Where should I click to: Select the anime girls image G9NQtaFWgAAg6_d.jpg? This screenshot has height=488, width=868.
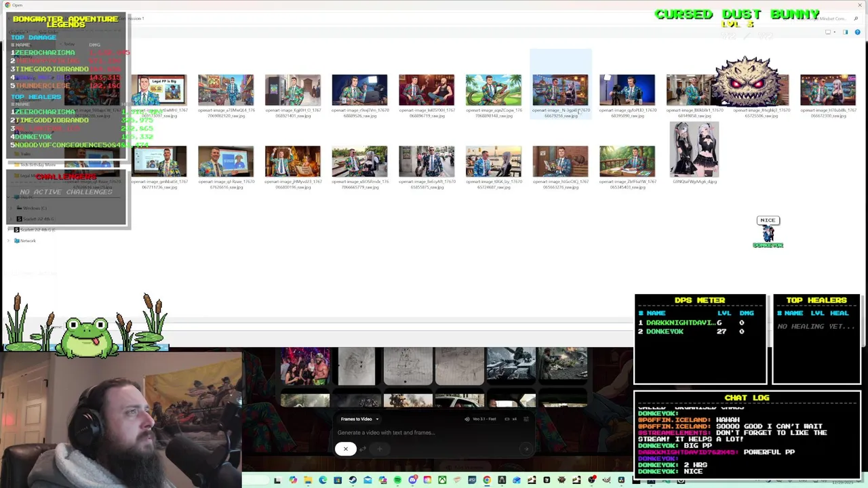pyautogui.click(x=694, y=153)
